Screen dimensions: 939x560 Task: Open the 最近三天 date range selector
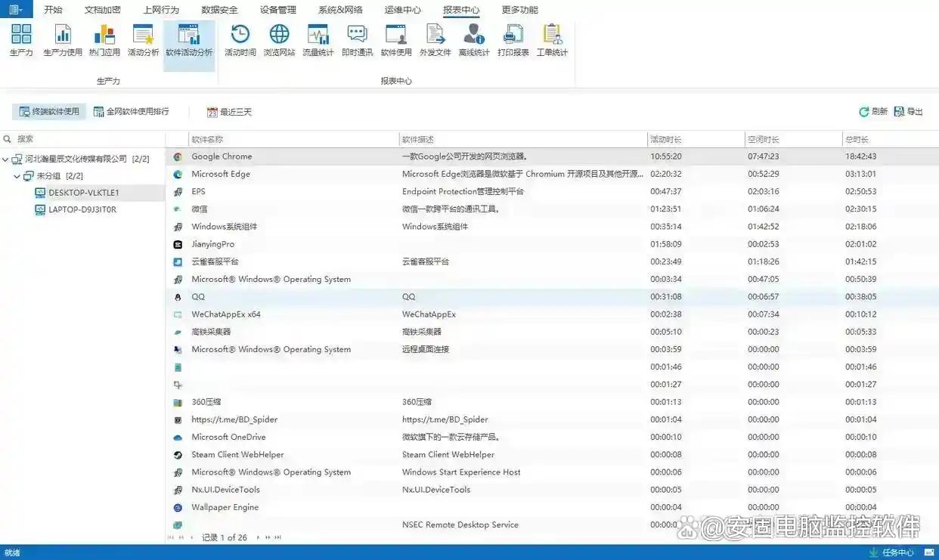[x=229, y=112]
